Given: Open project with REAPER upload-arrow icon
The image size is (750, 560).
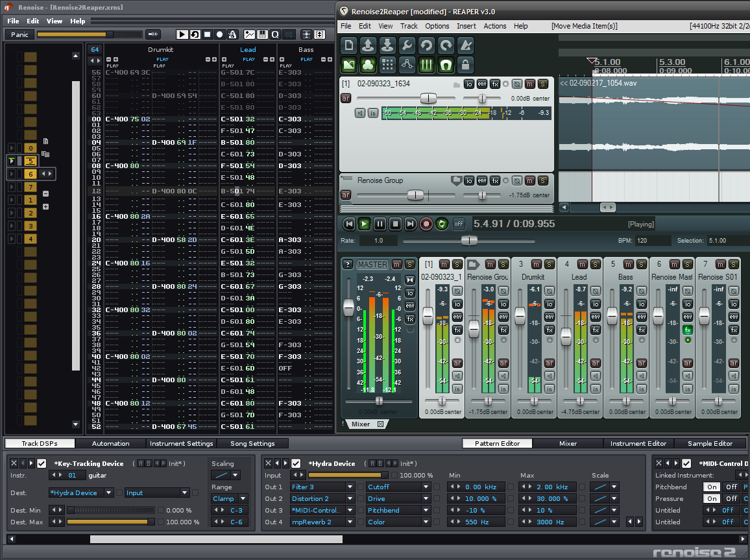Looking at the screenshot, I should [x=369, y=45].
